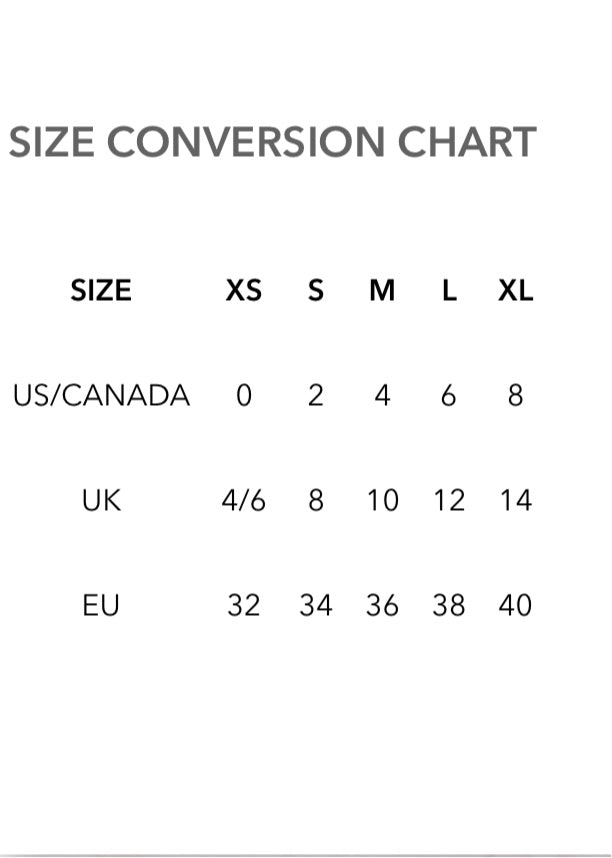This screenshot has width=612, height=858.
Task: Select the UK row label
Action: [101, 500]
